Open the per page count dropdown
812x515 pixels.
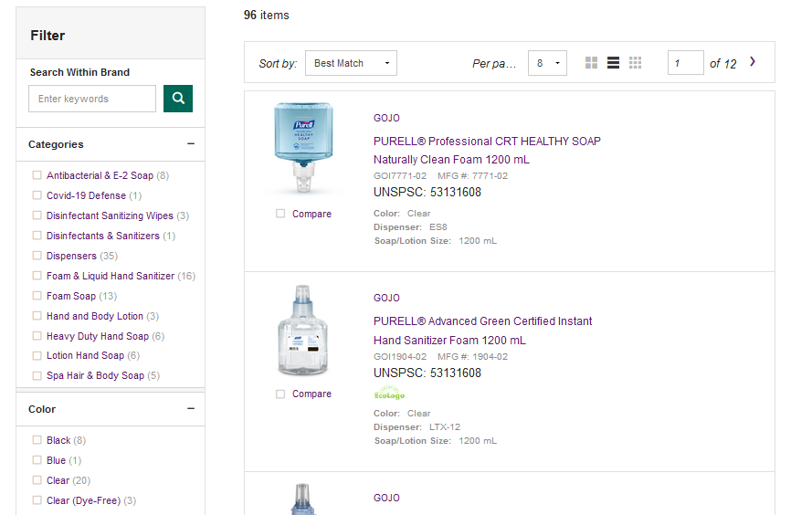coord(547,63)
